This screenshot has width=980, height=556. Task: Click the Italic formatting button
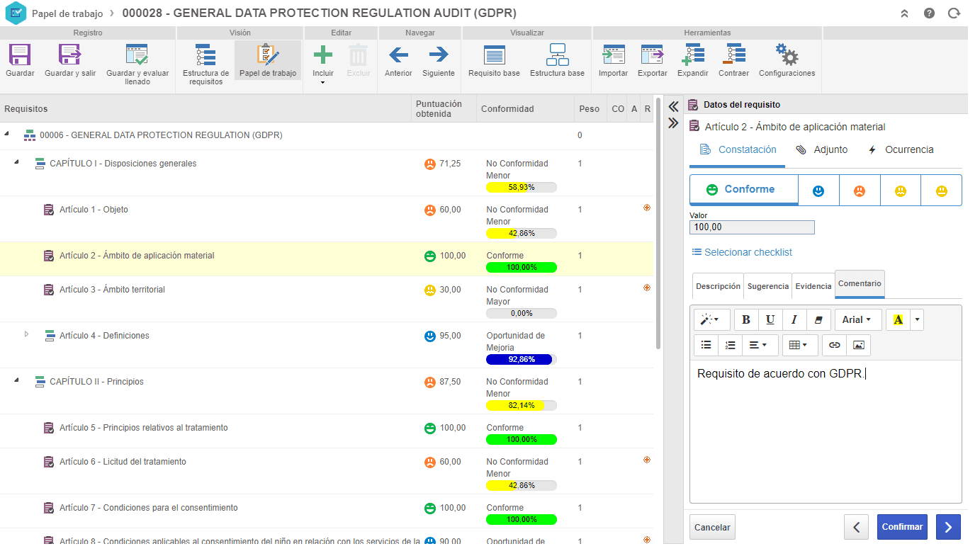(794, 320)
